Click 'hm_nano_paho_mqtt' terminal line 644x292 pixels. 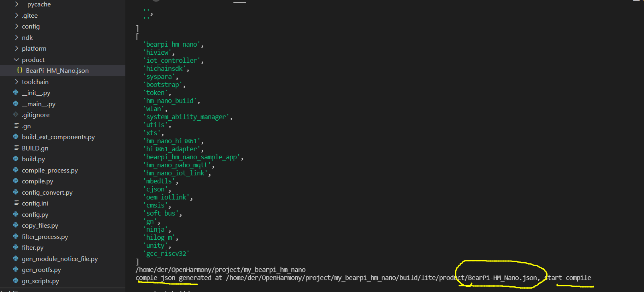(177, 165)
